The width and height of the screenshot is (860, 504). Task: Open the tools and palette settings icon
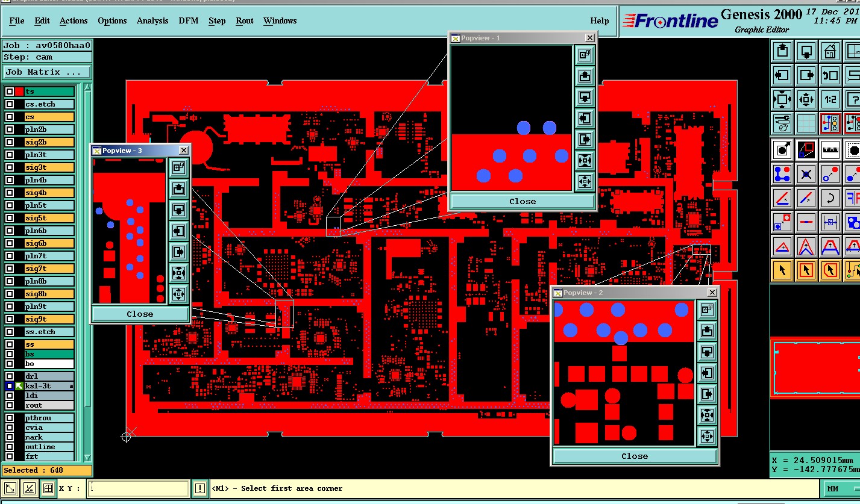click(x=782, y=123)
